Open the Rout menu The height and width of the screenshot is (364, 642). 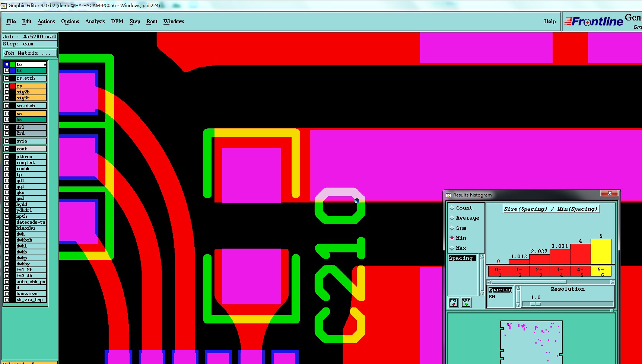[152, 22]
